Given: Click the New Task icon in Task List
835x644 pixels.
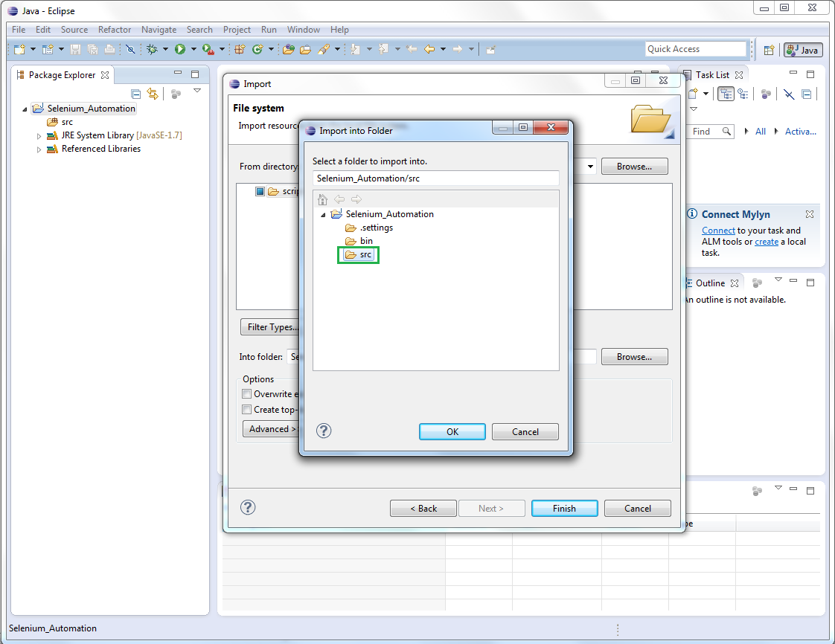Looking at the screenshot, I should coord(693,94).
